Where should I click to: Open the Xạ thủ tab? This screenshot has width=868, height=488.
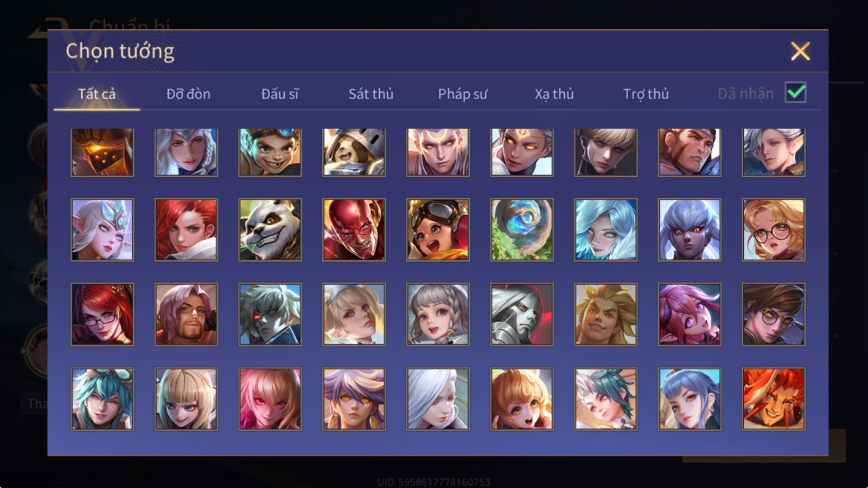(554, 94)
